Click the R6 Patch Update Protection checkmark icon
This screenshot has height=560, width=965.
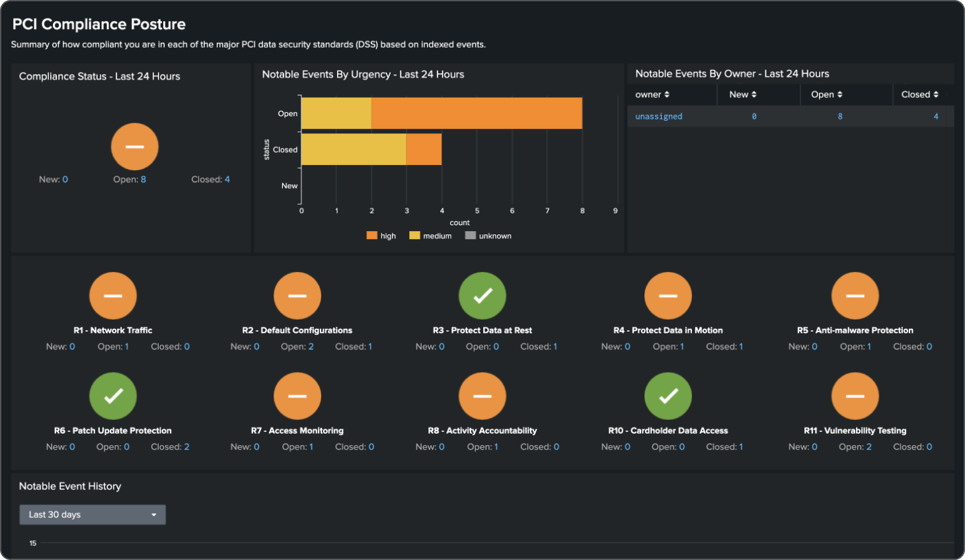click(113, 396)
